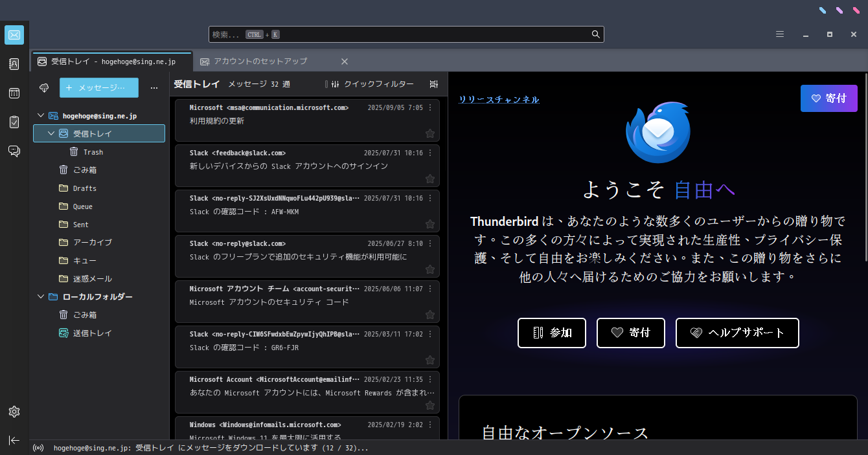Open the Calendar space
Viewport: 868px width, 455px height.
(x=14, y=93)
